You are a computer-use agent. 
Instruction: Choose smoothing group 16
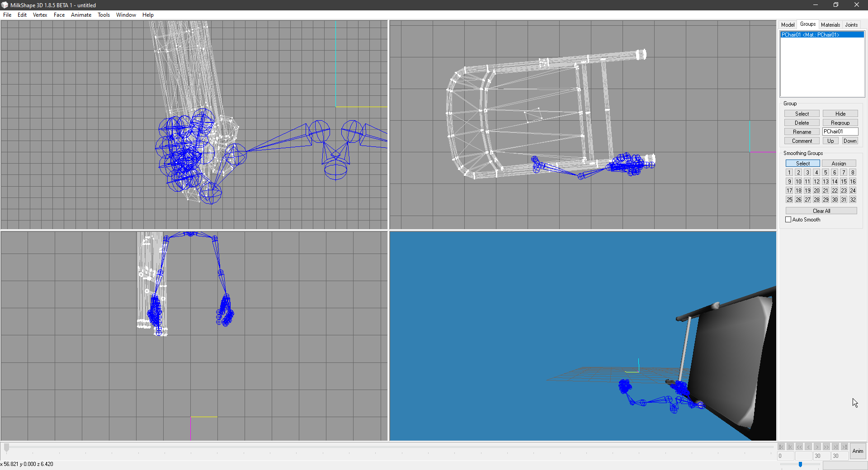click(853, 182)
